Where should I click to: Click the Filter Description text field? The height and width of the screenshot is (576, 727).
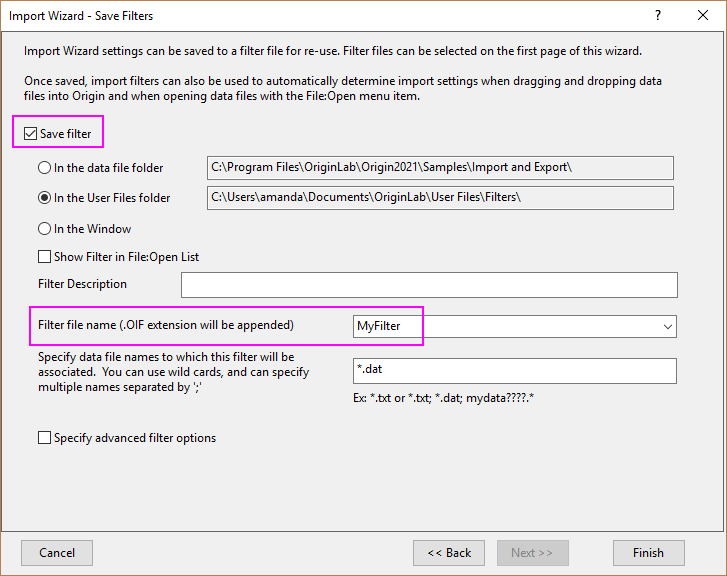point(429,285)
